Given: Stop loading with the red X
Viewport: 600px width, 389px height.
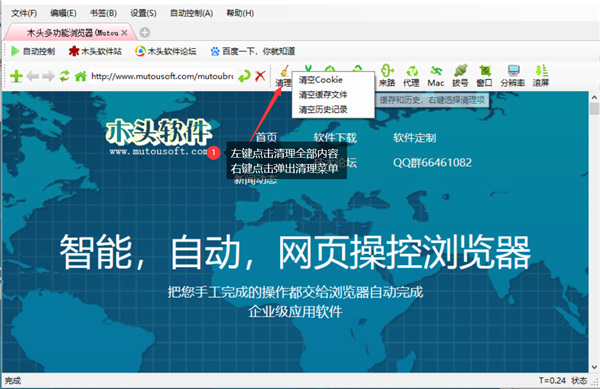Looking at the screenshot, I should click(260, 76).
